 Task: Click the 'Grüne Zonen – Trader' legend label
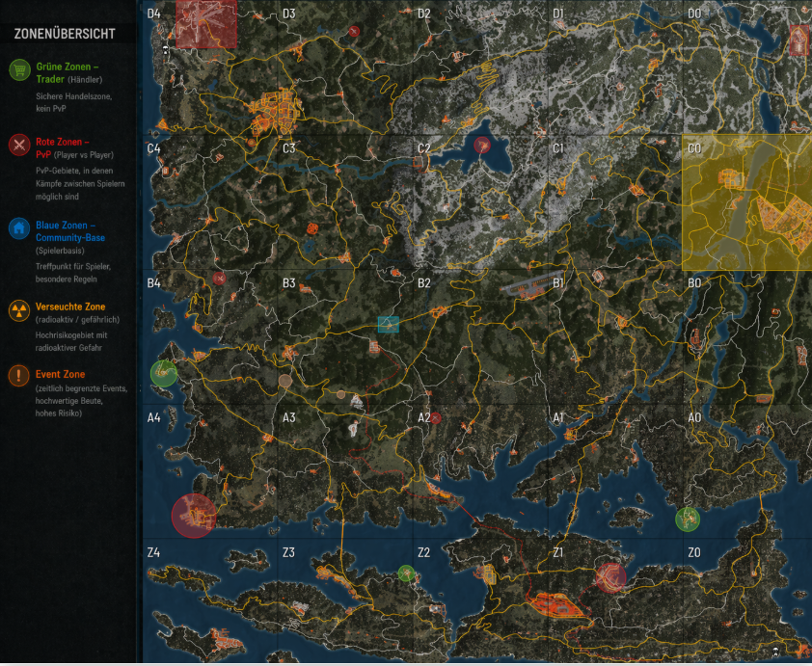68,73
